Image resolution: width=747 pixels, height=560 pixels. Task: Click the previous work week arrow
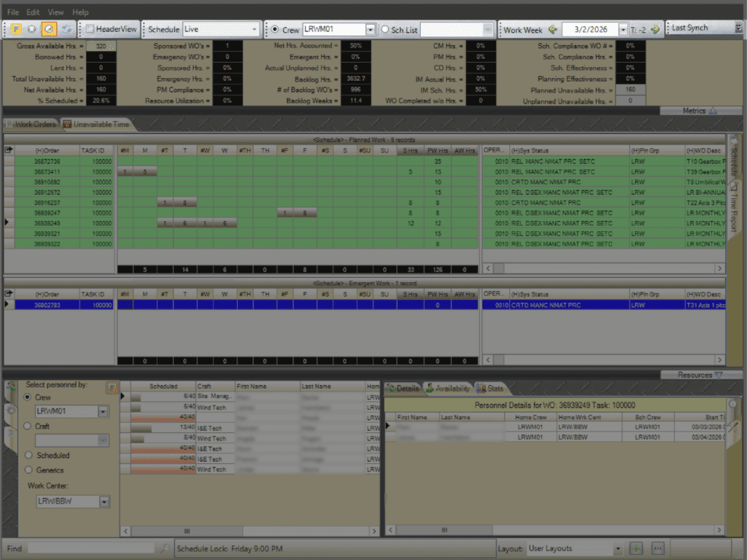(x=552, y=30)
